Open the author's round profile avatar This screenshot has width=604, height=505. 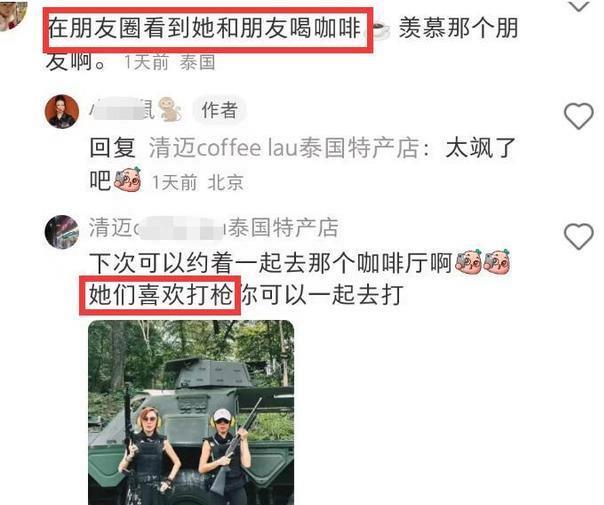tap(62, 111)
